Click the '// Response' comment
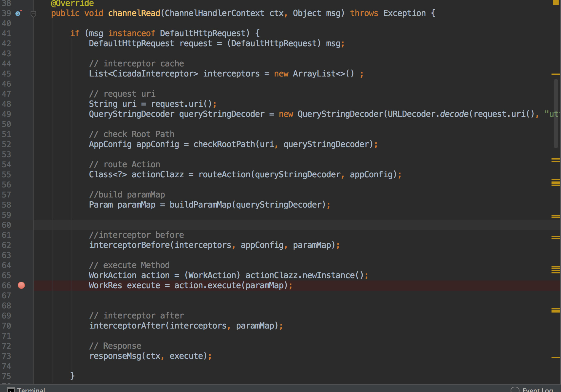The height and width of the screenshot is (392, 561). click(115, 346)
